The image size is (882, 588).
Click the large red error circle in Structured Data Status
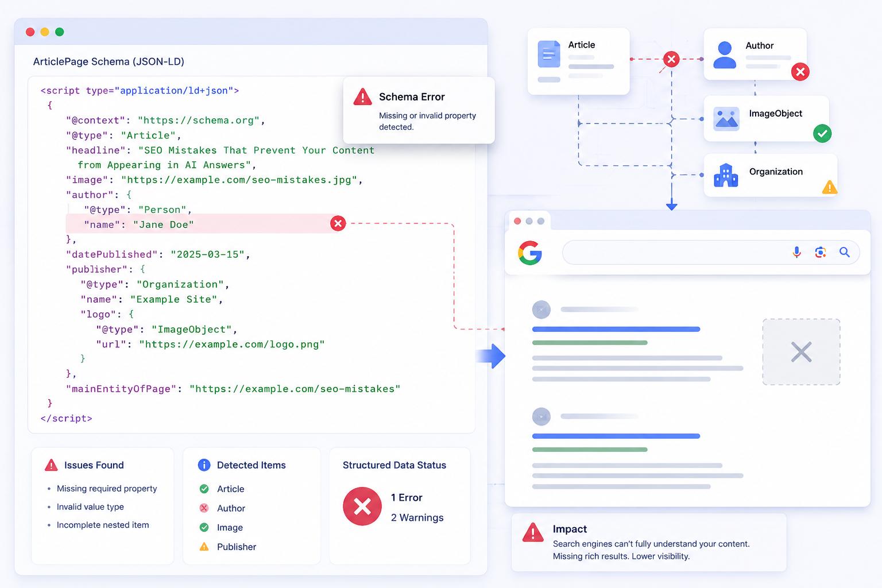coord(362,506)
